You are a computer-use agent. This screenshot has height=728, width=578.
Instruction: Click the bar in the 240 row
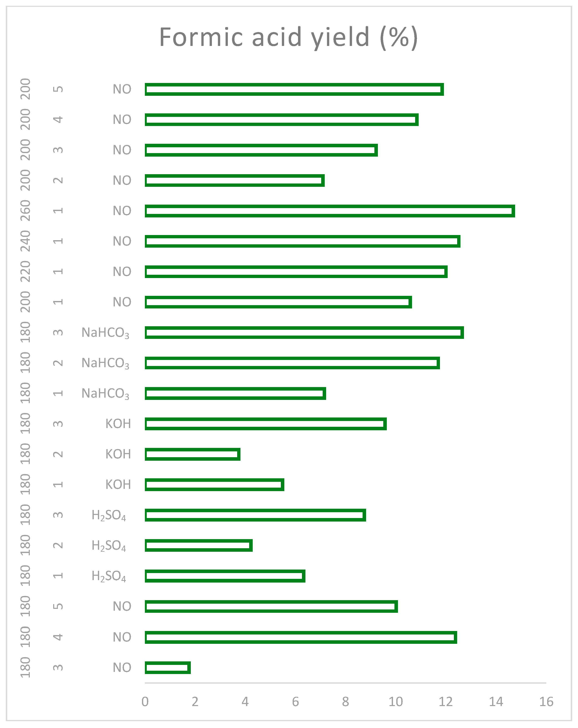302,241
